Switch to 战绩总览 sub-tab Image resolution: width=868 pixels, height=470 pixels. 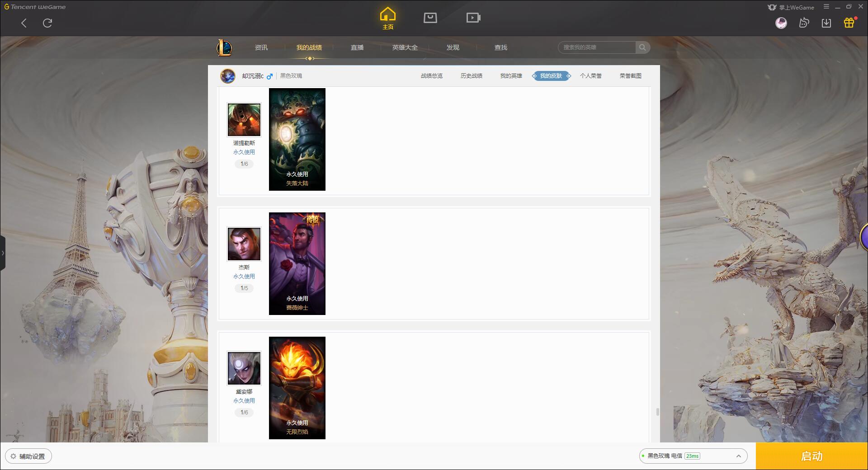pyautogui.click(x=432, y=76)
